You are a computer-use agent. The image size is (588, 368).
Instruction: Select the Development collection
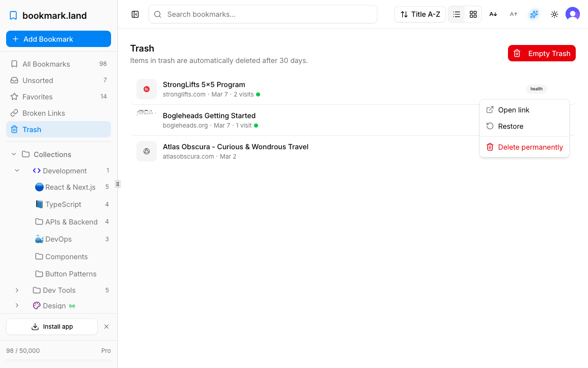coord(65,171)
